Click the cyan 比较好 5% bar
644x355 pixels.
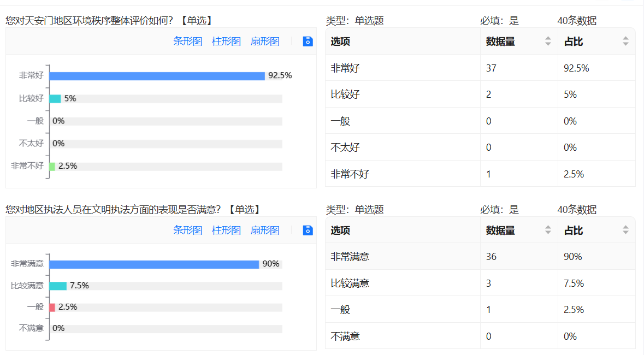pos(55,99)
